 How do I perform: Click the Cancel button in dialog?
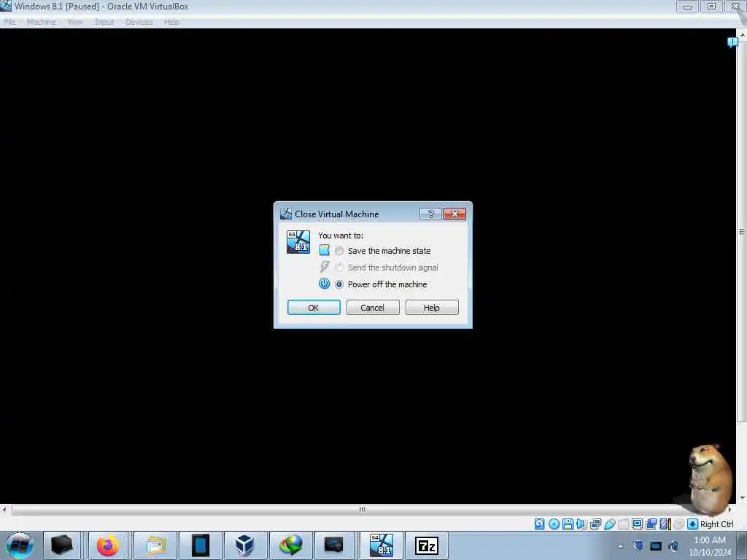(x=373, y=308)
